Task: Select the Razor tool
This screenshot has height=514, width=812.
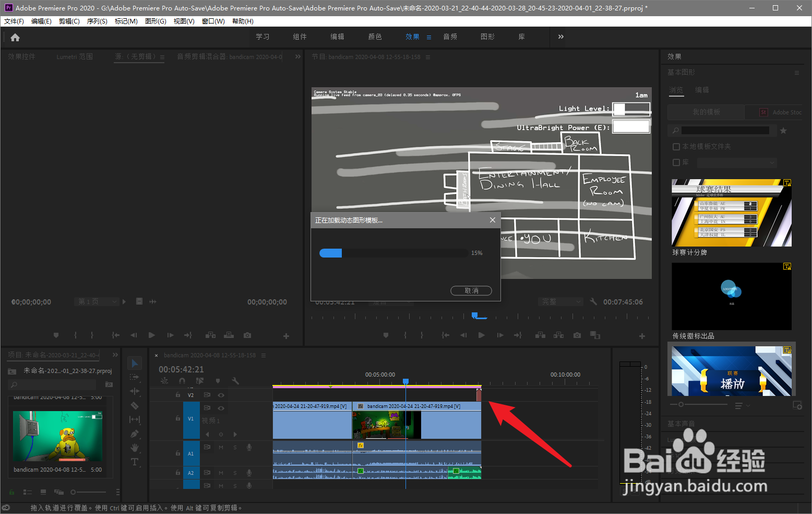Action: pyautogui.click(x=134, y=405)
